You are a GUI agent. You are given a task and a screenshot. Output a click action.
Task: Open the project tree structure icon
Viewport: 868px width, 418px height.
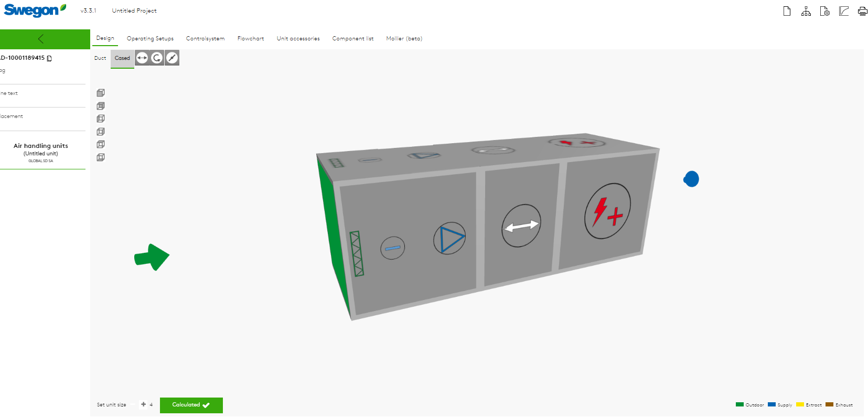pos(806,11)
